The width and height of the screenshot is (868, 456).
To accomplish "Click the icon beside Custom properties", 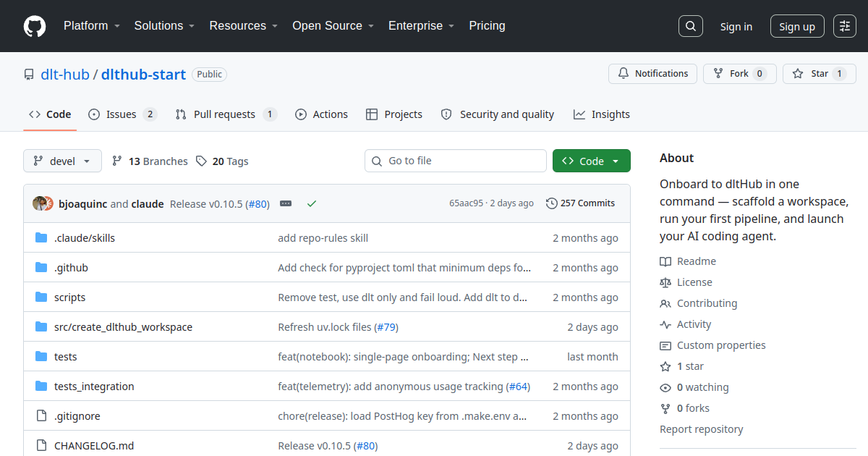I will (x=665, y=345).
